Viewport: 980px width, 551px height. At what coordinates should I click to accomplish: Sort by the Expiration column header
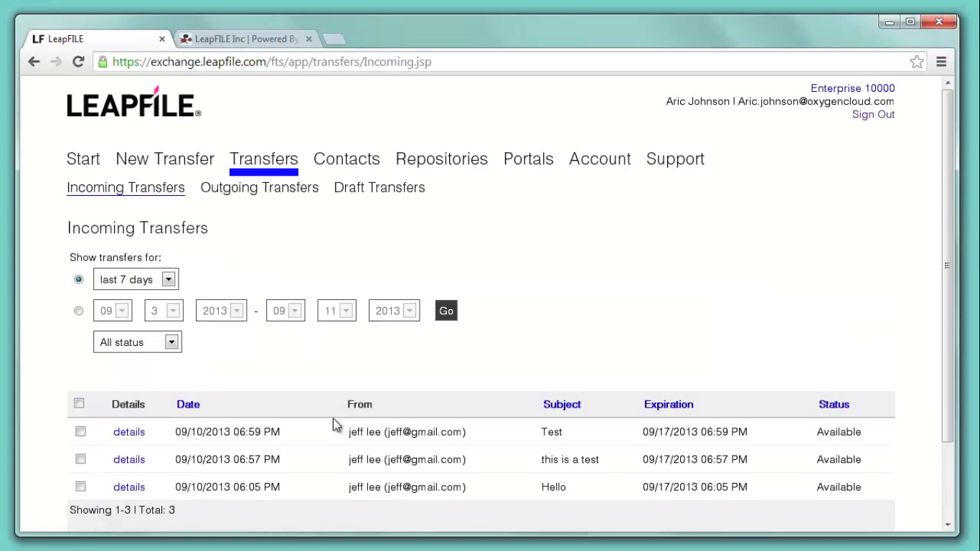coord(669,405)
